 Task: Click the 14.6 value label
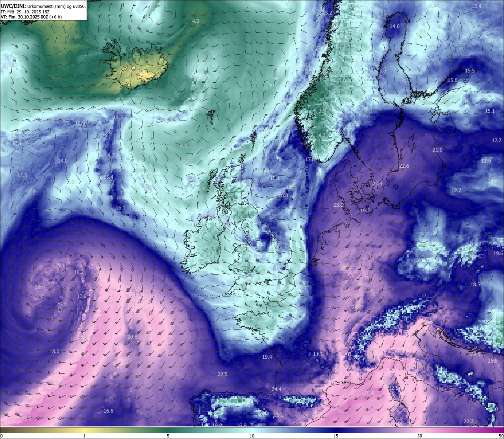(x=395, y=26)
